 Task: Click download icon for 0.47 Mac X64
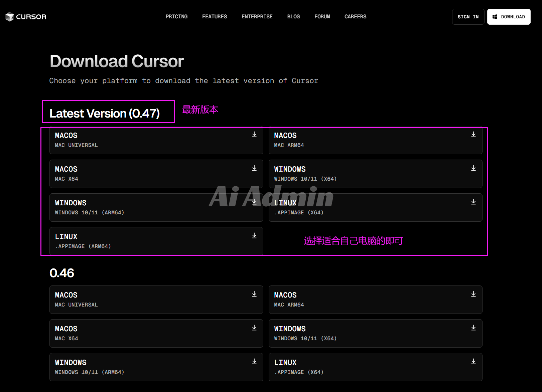pyautogui.click(x=254, y=168)
